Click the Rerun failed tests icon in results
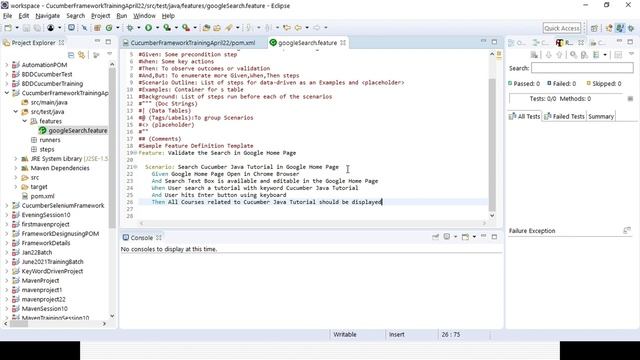The image size is (640, 360). 584,55
